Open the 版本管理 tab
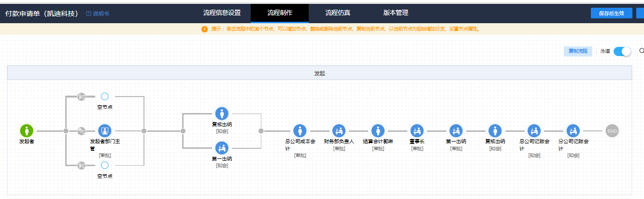The width and height of the screenshot is (644, 199). point(396,13)
